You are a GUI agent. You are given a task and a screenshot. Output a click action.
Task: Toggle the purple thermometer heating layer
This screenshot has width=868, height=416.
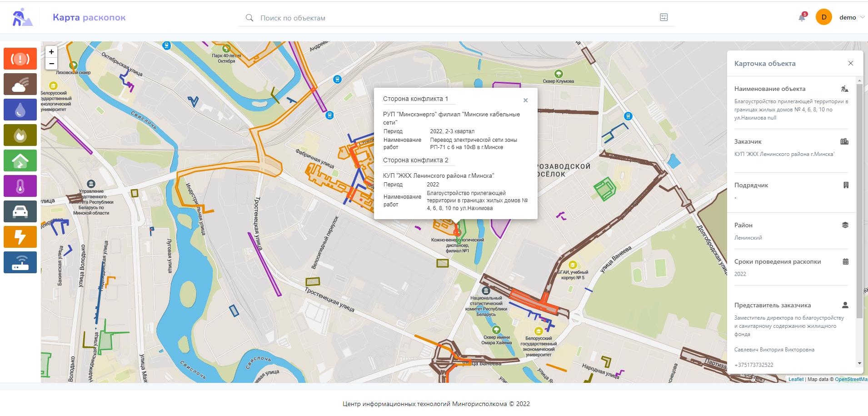[x=20, y=186]
